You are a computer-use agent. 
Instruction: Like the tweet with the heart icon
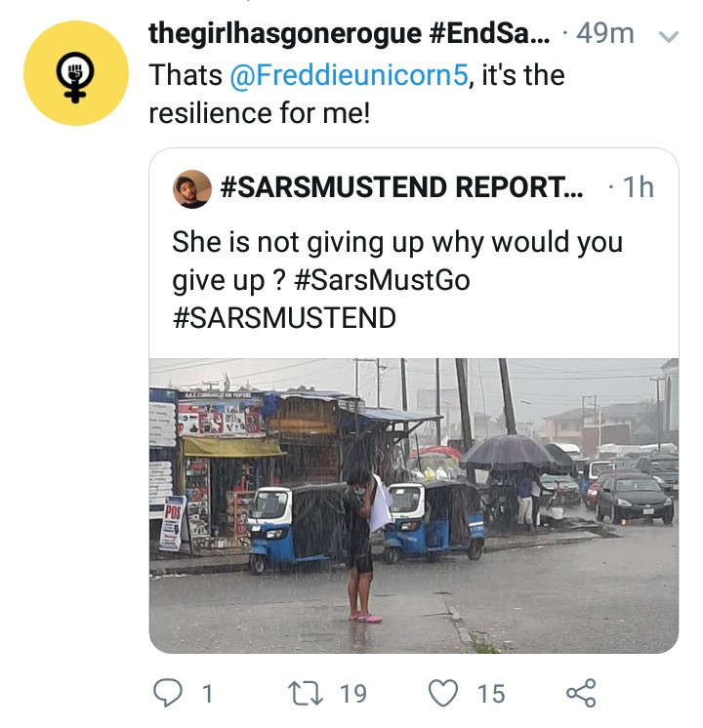pos(445,693)
